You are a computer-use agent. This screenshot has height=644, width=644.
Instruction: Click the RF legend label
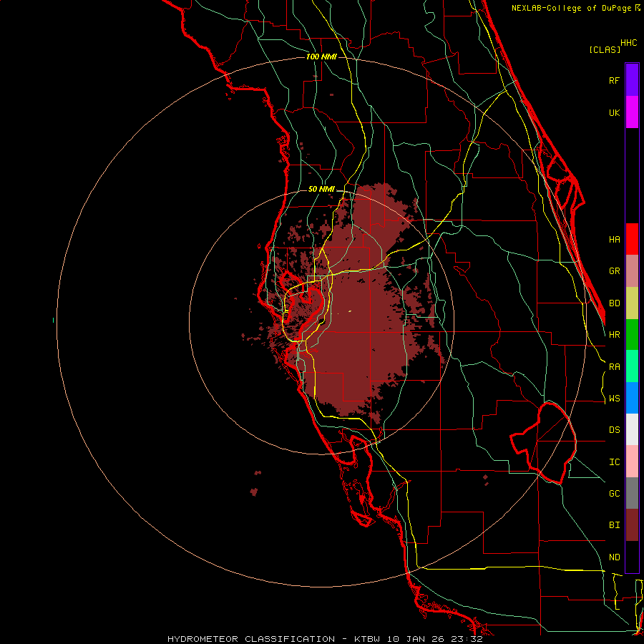point(614,80)
